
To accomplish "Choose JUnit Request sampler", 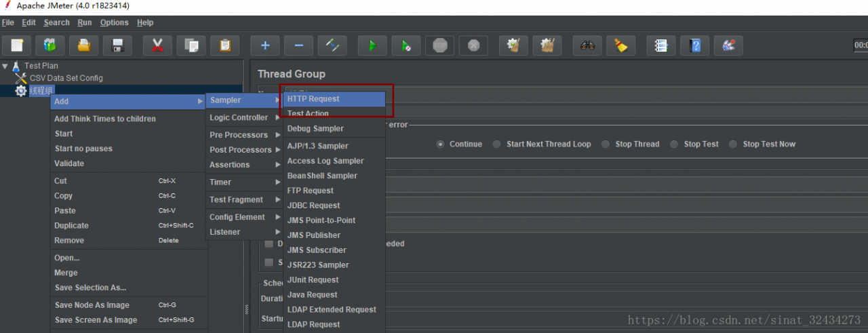I will click(334, 280).
